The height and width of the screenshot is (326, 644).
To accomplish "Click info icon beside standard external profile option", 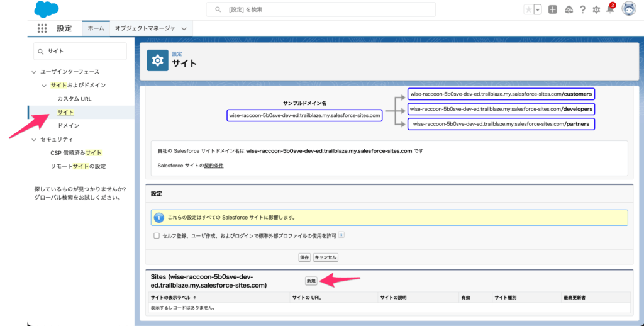I will point(341,235).
